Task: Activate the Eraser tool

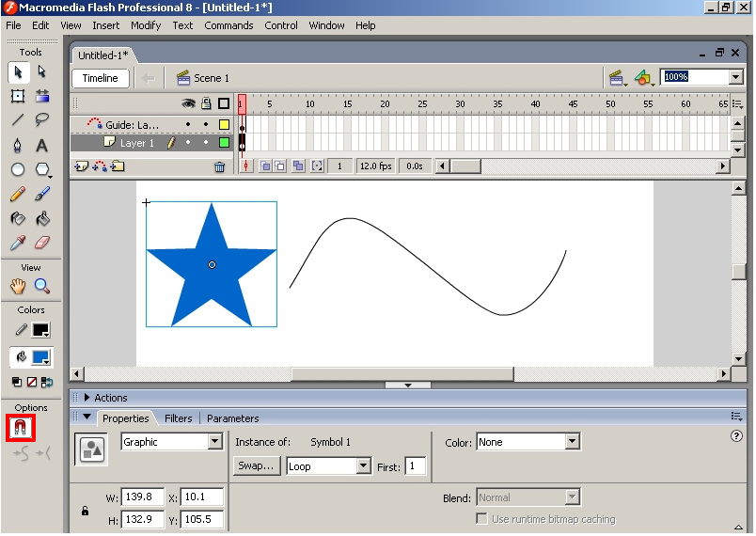Action: tap(42, 243)
